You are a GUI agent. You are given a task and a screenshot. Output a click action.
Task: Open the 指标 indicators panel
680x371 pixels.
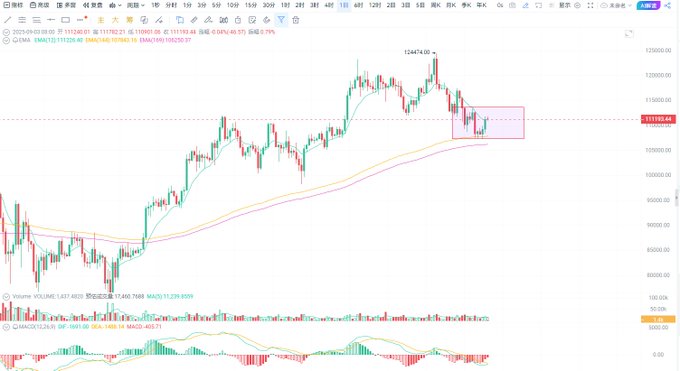click(13, 5)
